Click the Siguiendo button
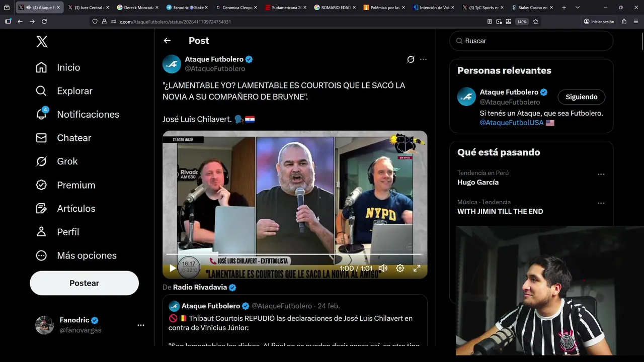Image resolution: width=644 pixels, height=362 pixels. click(581, 97)
